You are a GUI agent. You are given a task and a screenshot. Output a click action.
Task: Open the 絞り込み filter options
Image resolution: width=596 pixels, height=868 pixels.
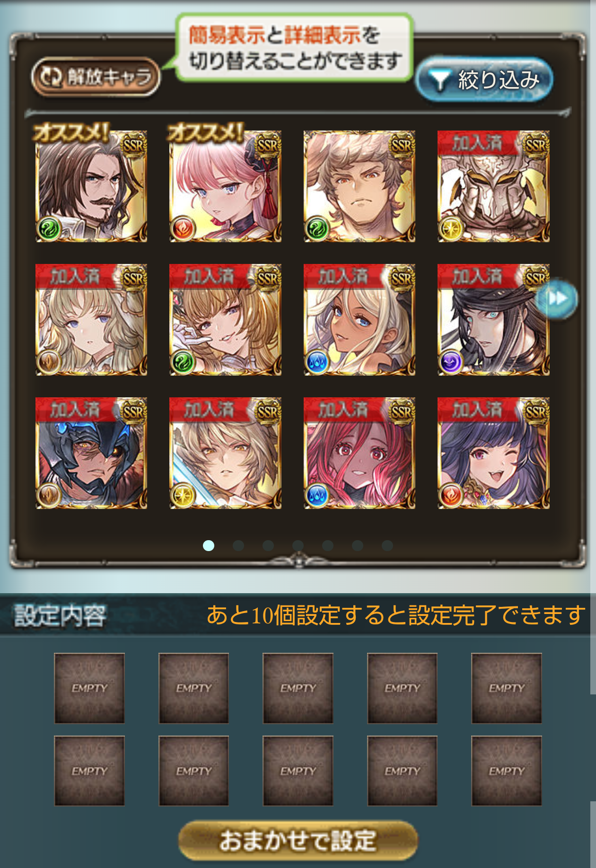click(x=484, y=79)
